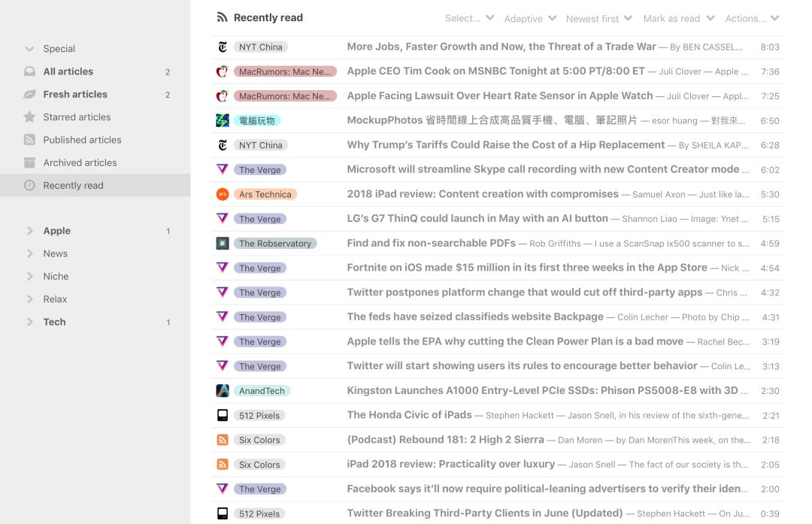Open Twitter postpones platform change article
Viewport: 812px width, 524px height.
pyautogui.click(x=525, y=292)
